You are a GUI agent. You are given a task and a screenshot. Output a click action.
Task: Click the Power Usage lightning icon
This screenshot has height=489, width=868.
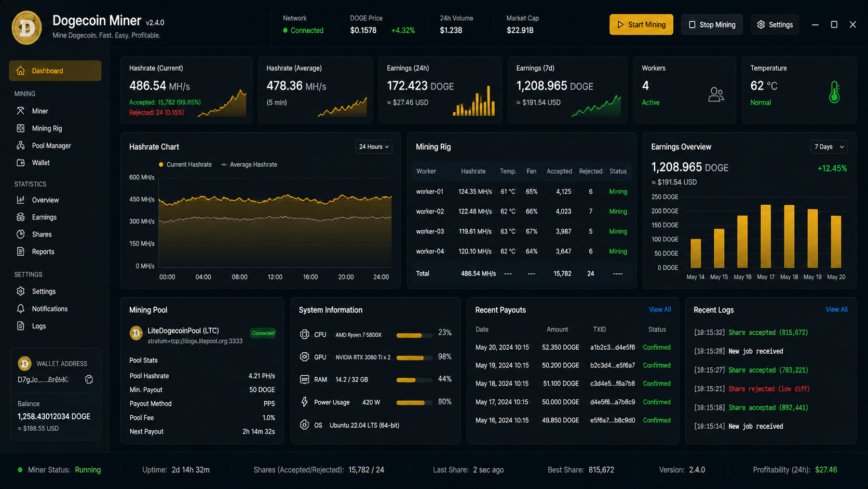tap(305, 402)
